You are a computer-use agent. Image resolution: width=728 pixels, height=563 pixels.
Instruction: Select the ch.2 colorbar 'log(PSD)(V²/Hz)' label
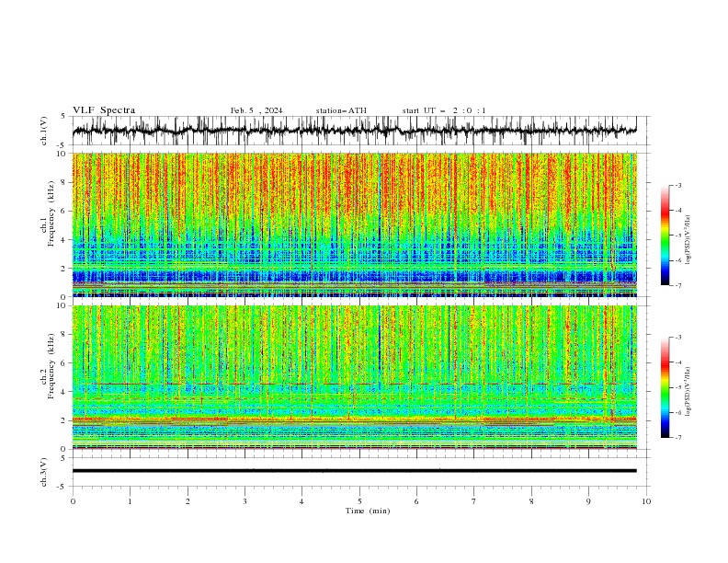pos(688,391)
